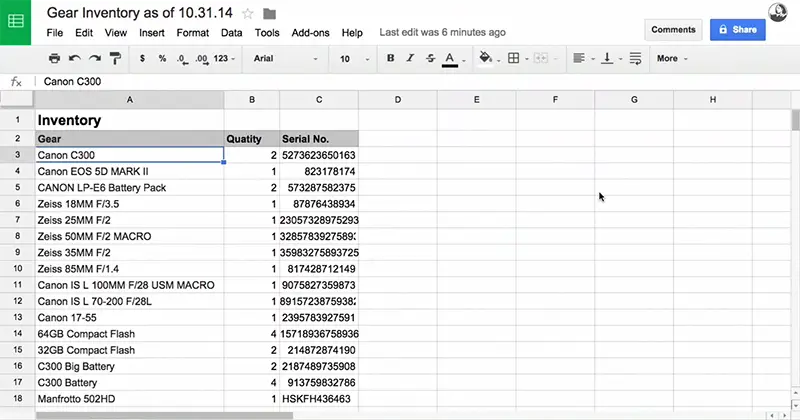Decrease decimal places

[182, 59]
